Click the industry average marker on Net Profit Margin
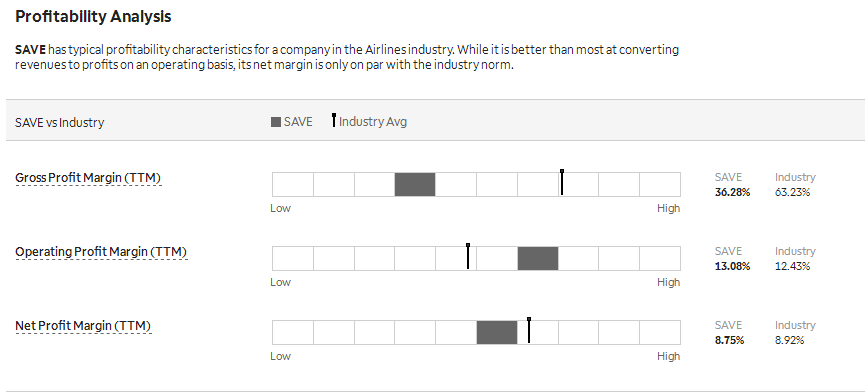Screen dimensions: 865x392 click(x=528, y=330)
